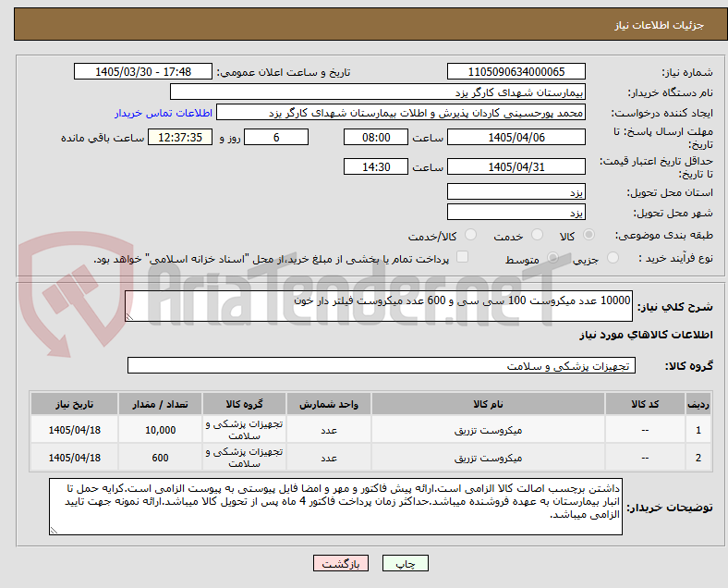Select the خدمت radio button
This screenshot has width=728, height=588.
tap(537, 235)
